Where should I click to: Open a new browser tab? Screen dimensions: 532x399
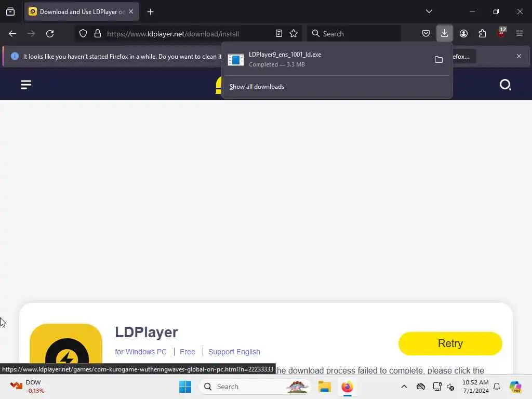tap(150, 12)
